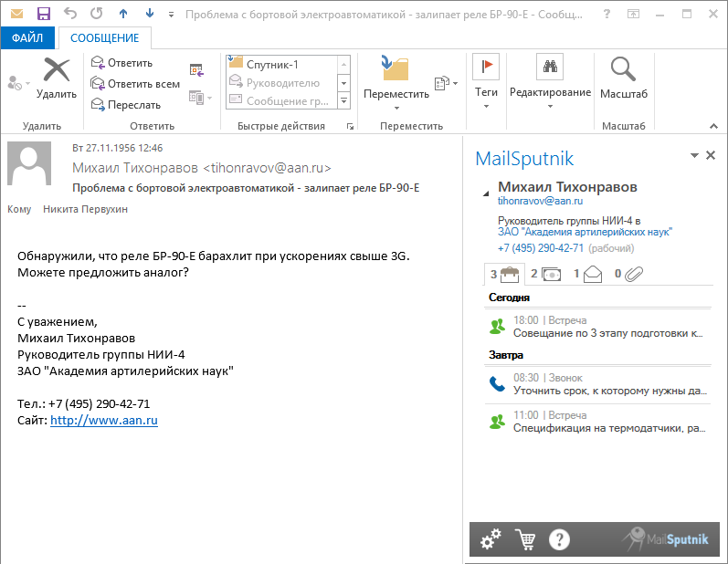This screenshot has width=728, height=564.
Task: Click the shopping cart icon in MailSputnik
Action: [525, 539]
